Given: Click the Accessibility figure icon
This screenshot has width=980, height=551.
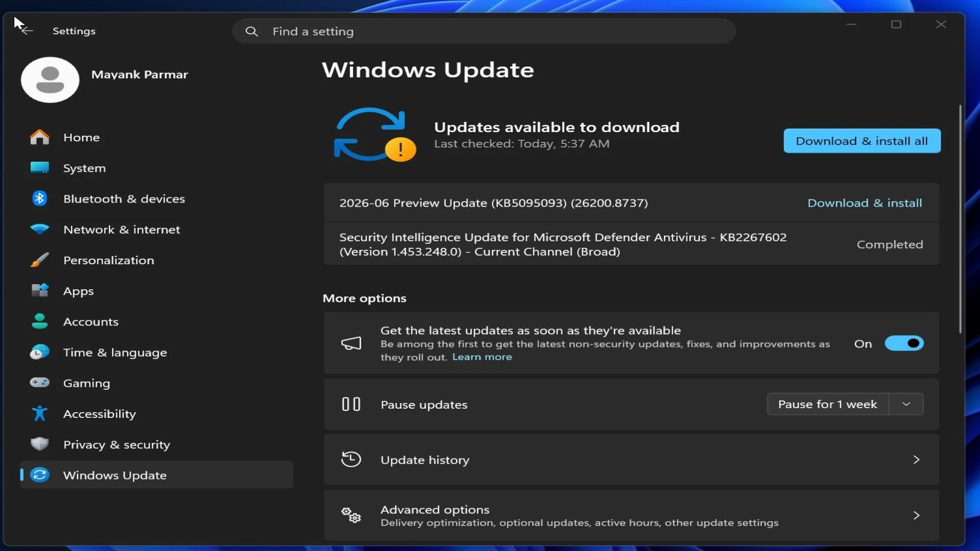Looking at the screenshot, I should (x=40, y=413).
